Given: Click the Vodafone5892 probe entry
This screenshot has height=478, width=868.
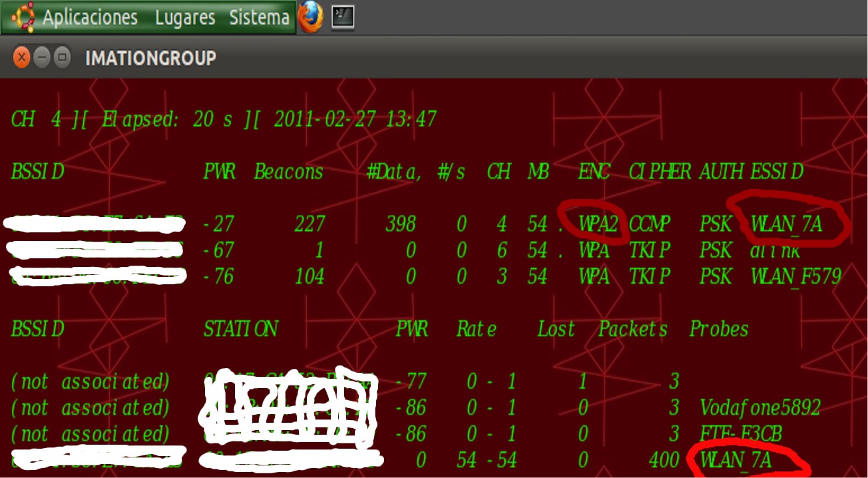Looking at the screenshot, I should click(x=760, y=407).
